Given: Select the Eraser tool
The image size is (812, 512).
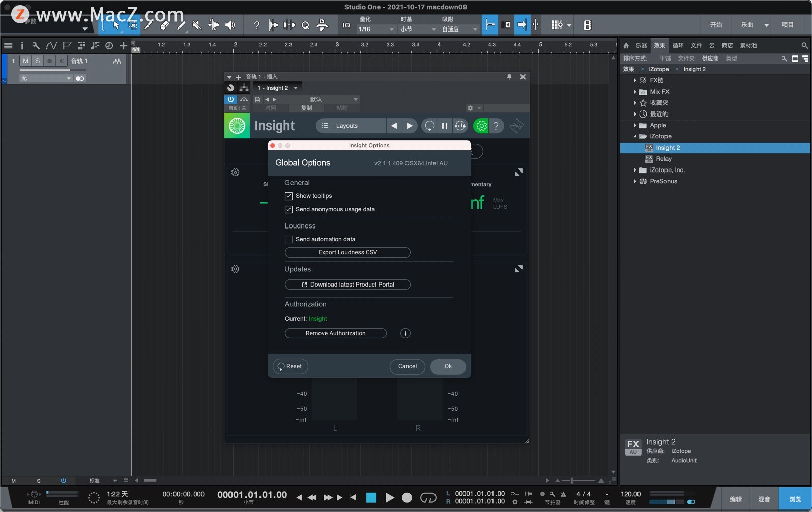Looking at the screenshot, I should click(x=164, y=25).
